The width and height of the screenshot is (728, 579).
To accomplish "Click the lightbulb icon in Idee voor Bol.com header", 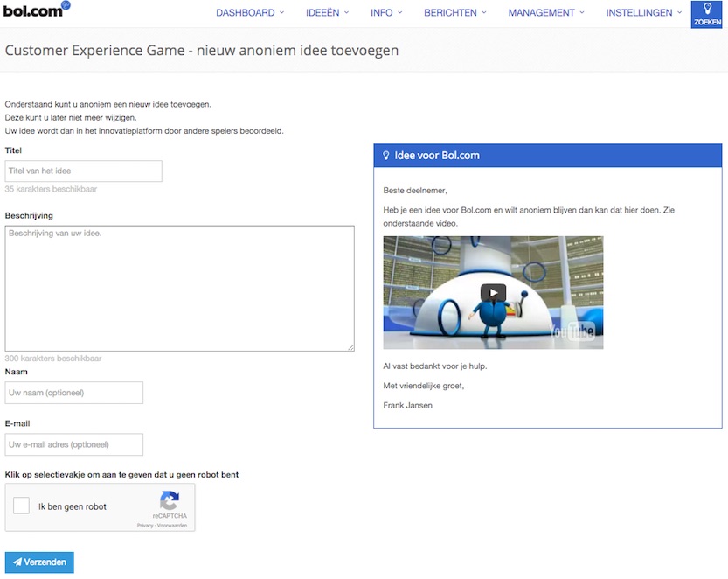I will coord(385,156).
